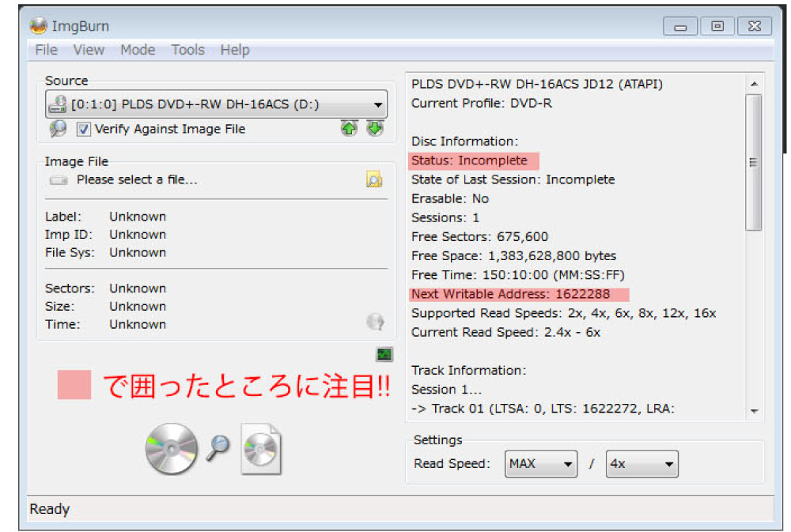The image size is (791, 532).
Task: Click 'Erasable: No' line
Action: tap(450, 198)
